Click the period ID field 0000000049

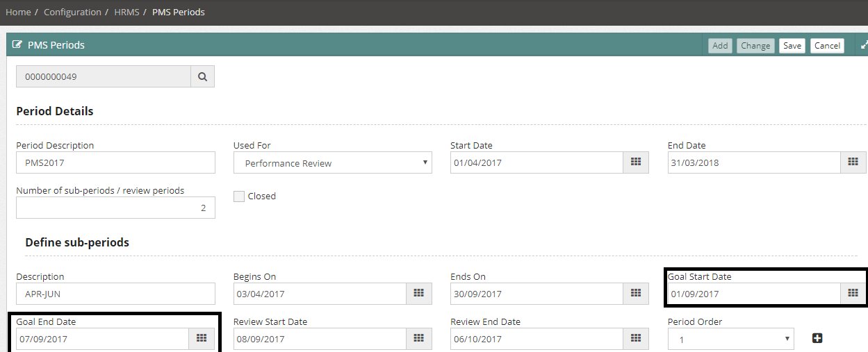coord(104,77)
